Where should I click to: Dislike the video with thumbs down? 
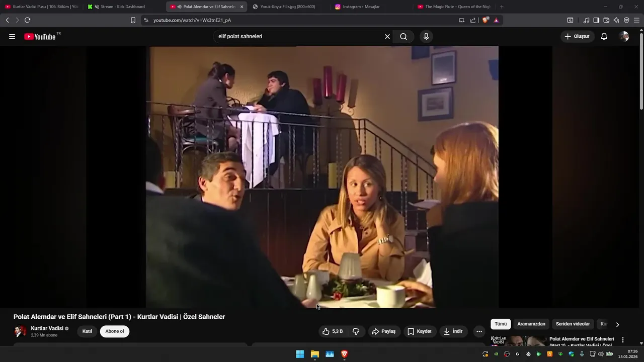(x=356, y=331)
